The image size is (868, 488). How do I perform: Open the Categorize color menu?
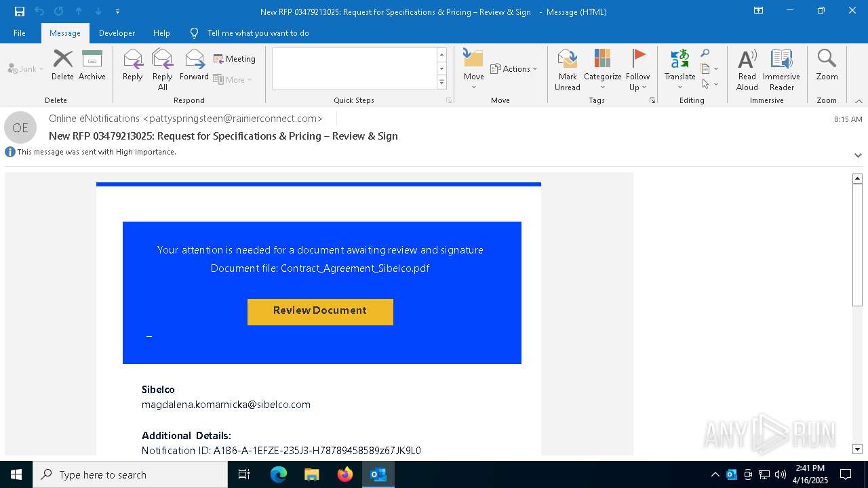click(603, 69)
